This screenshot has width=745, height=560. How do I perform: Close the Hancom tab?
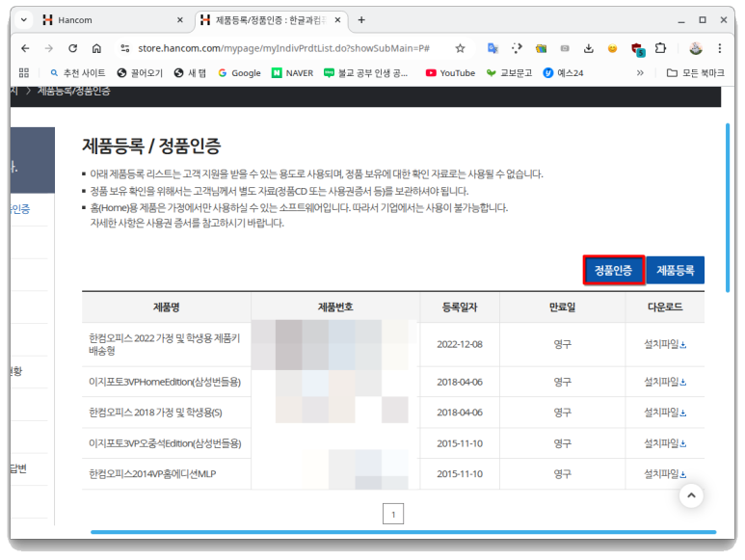pos(180,20)
